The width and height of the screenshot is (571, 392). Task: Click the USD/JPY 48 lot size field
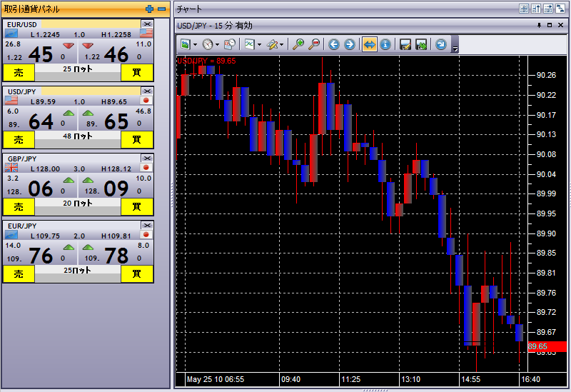coord(78,136)
